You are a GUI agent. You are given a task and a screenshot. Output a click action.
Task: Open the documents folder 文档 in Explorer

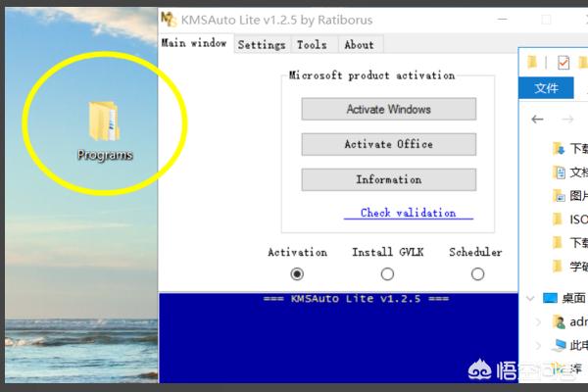(570, 172)
